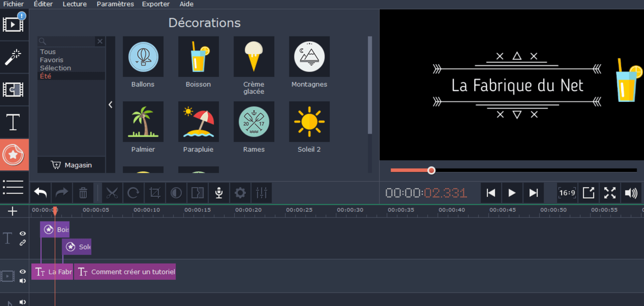Mute the video track audio
The image size is (644, 306).
coord(23,281)
